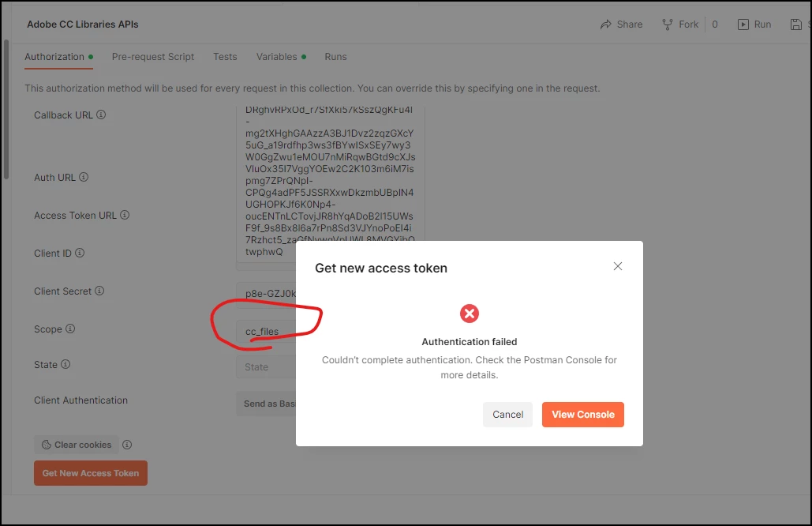Open the Runs tab
The image size is (812, 526).
(x=335, y=57)
